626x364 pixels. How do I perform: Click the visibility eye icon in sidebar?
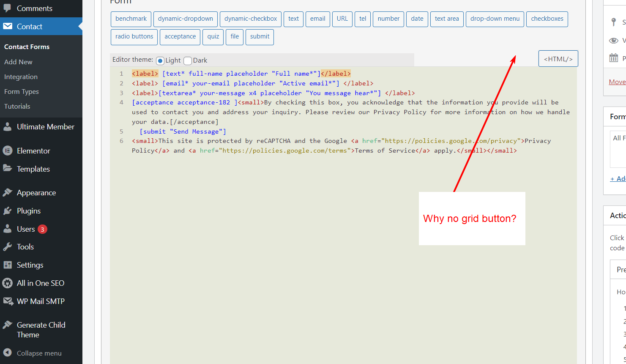click(x=614, y=41)
